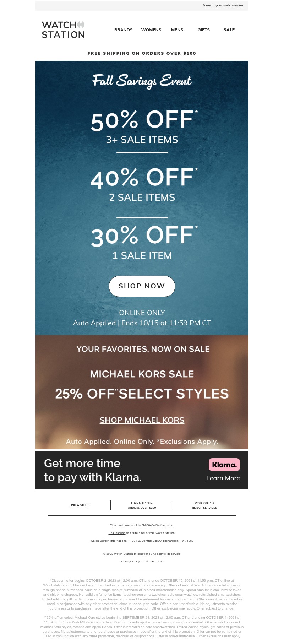Open the Gifts navigation link
Screen dimensions: 284x644
coord(204,30)
